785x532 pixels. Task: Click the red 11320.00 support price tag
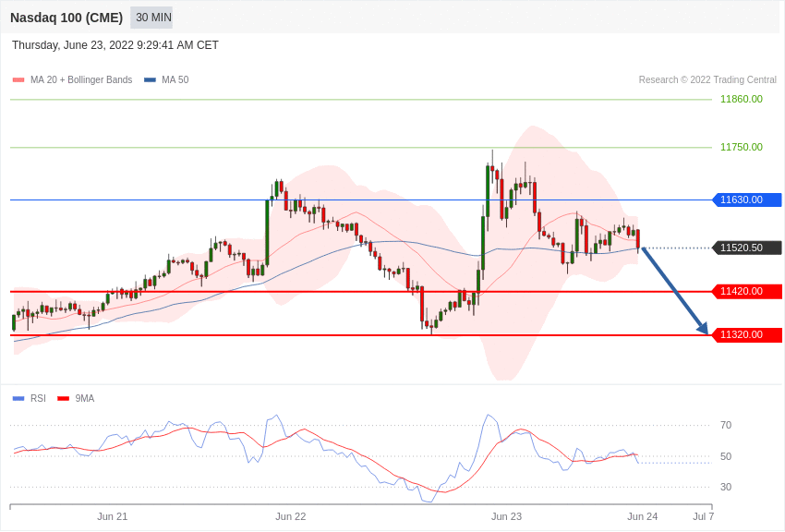point(746,335)
